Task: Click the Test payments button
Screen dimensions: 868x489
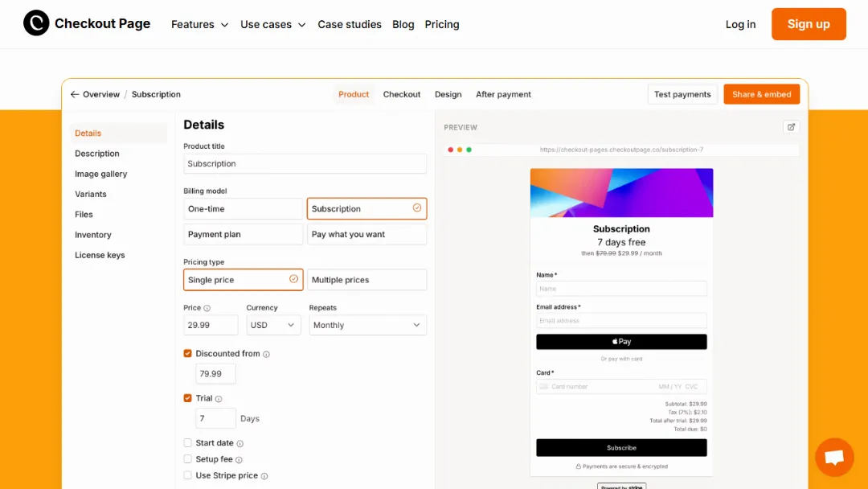Action: [682, 94]
